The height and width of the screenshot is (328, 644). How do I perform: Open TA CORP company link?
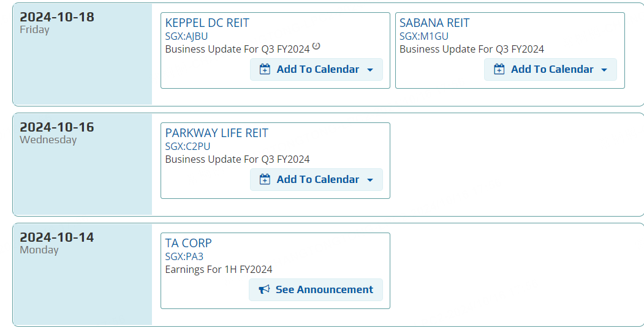(x=188, y=243)
